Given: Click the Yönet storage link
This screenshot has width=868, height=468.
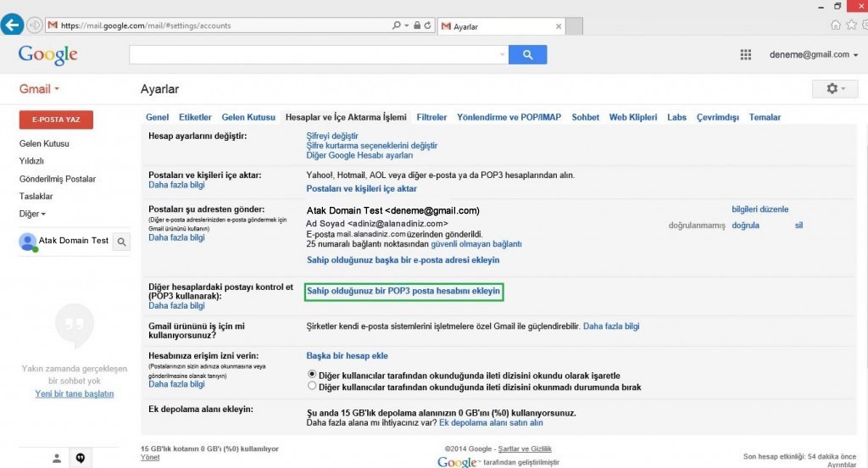Looking at the screenshot, I should coord(150,458).
